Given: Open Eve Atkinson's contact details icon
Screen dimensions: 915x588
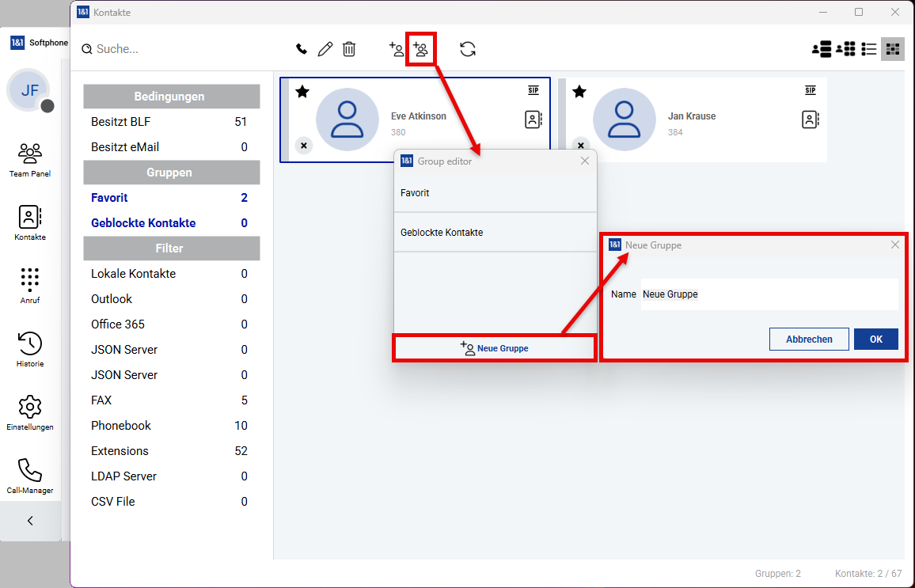Looking at the screenshot, I should coord(533,119).
